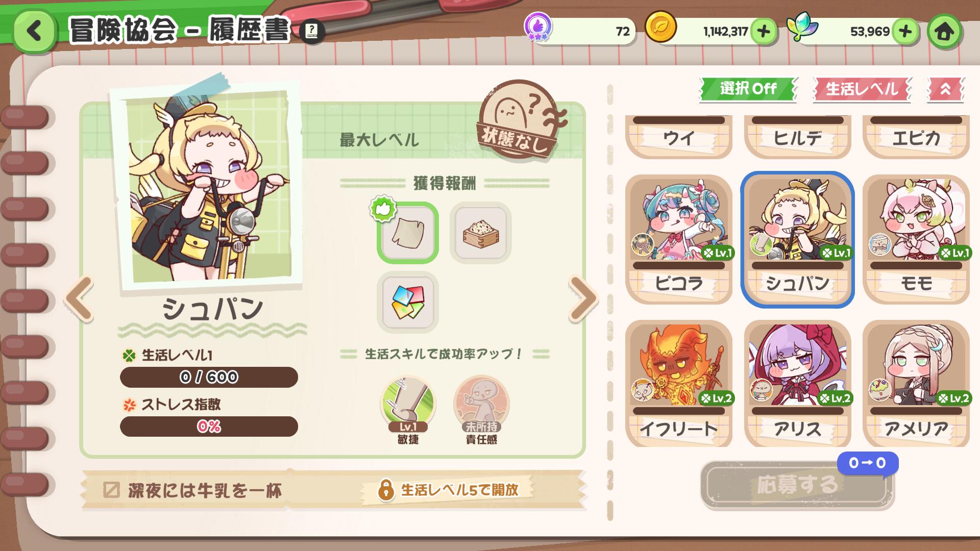Toggle the 選択 Off switch

tap(748, 89)
